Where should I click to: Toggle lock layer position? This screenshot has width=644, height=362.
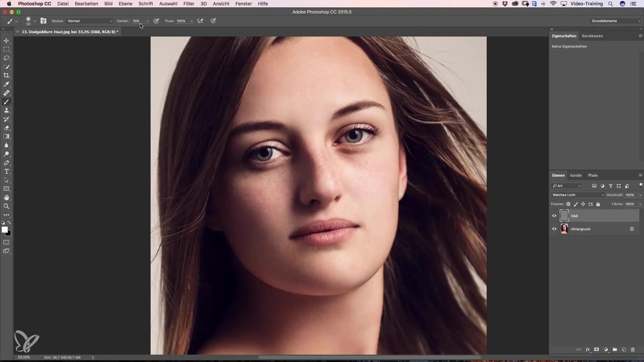click(583, 204)
